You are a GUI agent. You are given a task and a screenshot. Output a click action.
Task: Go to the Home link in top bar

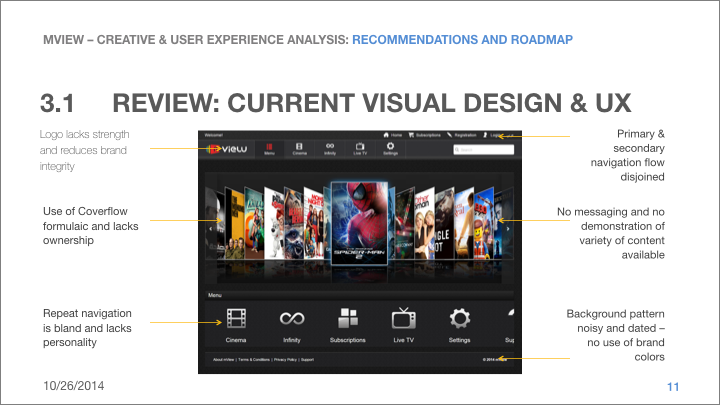pyautogui.click(x=391, y=134)
